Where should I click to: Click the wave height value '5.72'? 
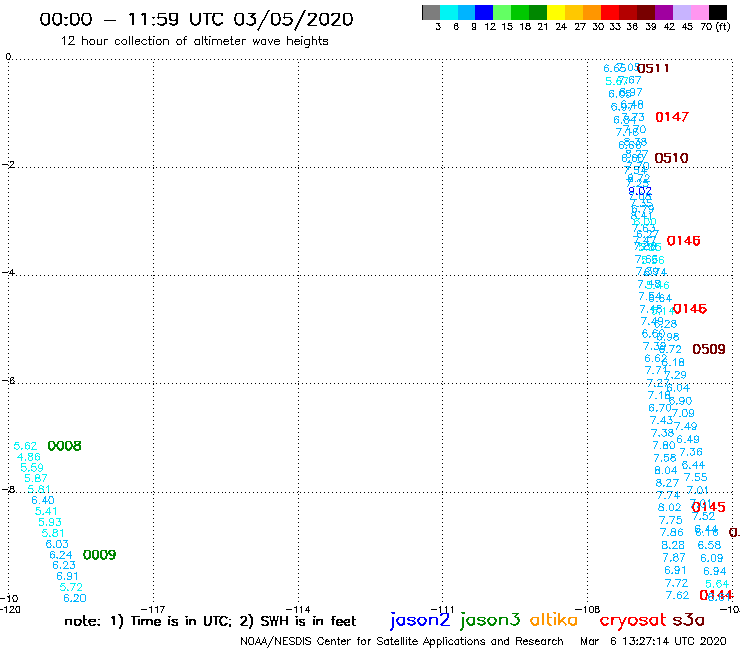(71, 587)
